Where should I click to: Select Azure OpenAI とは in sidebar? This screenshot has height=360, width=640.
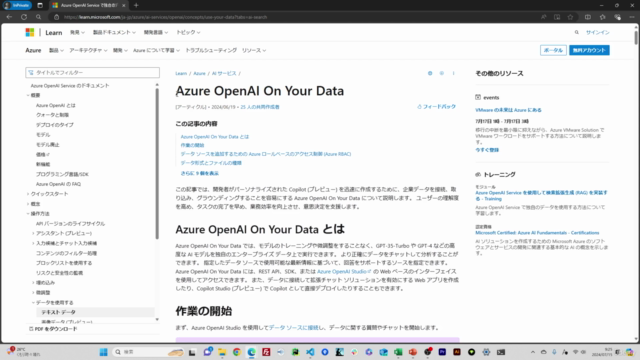click(x=56, y=105)
